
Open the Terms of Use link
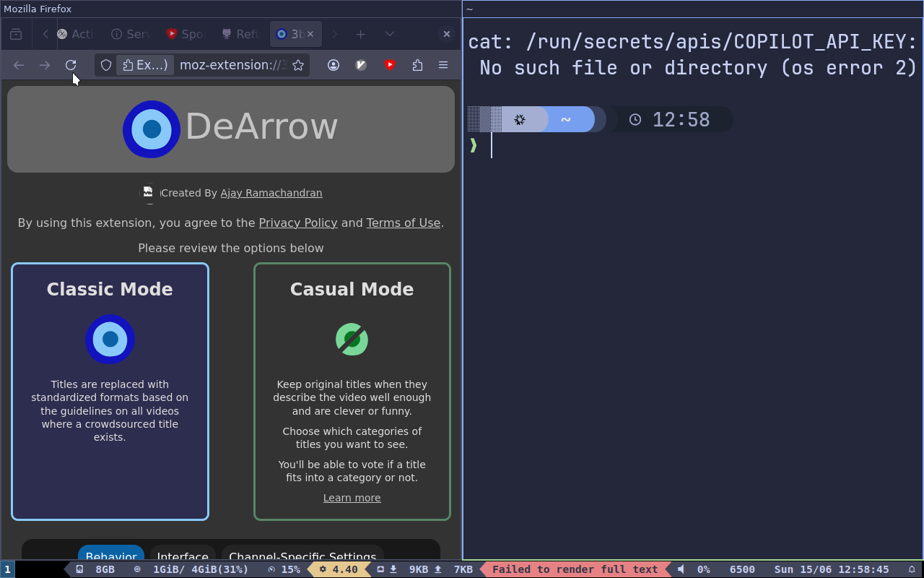pos(404,223)
